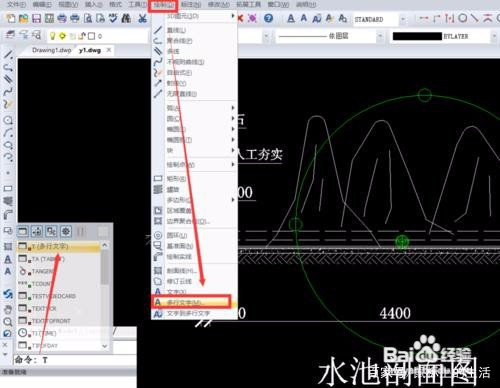Click the Save floppy icon

(x=36, y=18)
